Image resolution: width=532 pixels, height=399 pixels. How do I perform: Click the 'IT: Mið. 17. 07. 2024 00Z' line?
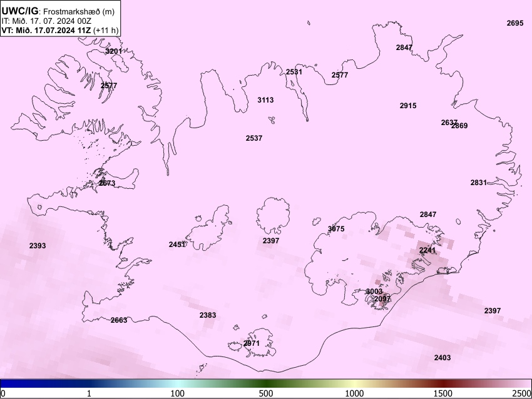click(46, 21)
